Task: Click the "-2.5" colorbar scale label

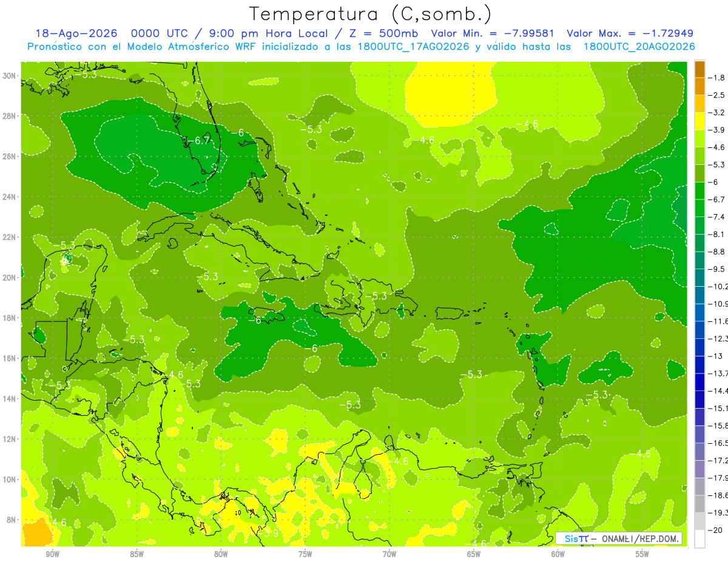Action: coord(717,95)
